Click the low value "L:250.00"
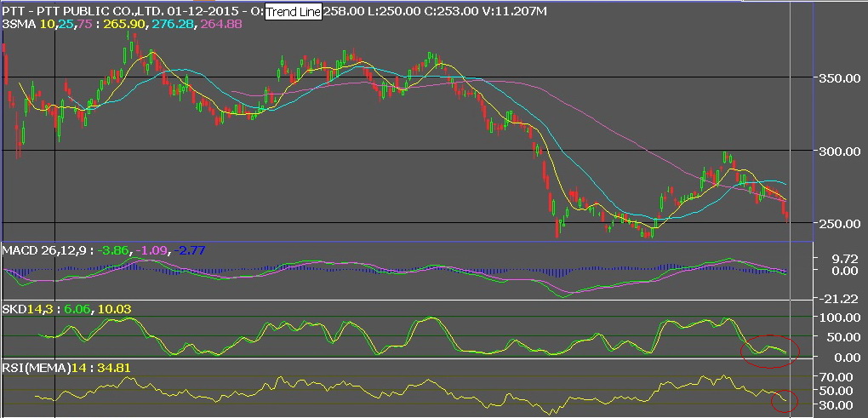This screenshot has width=868, height=418. (x=392, y=12)
